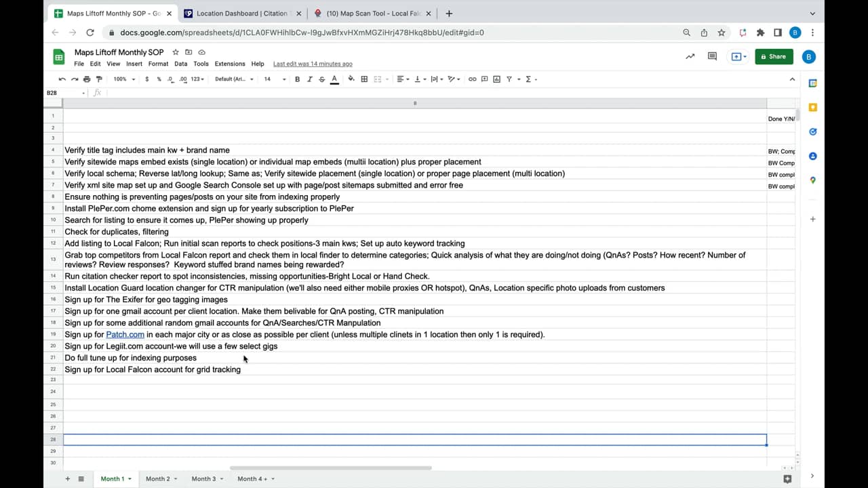Print the spreadsheet via printer icon

(87, 79)
